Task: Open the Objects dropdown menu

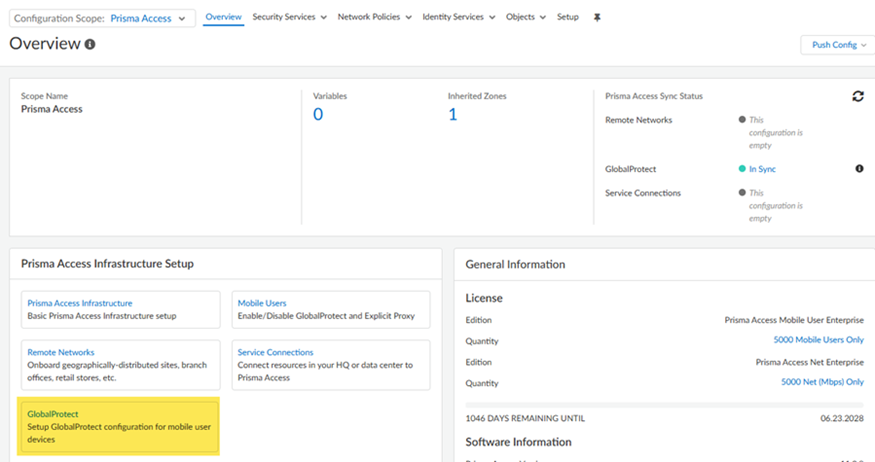Action: (525, 17)
